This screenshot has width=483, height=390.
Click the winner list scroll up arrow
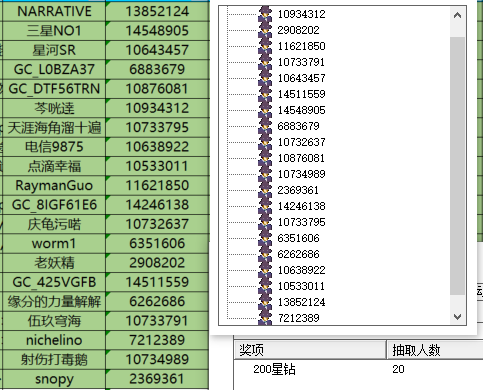[x=457, y=15]
